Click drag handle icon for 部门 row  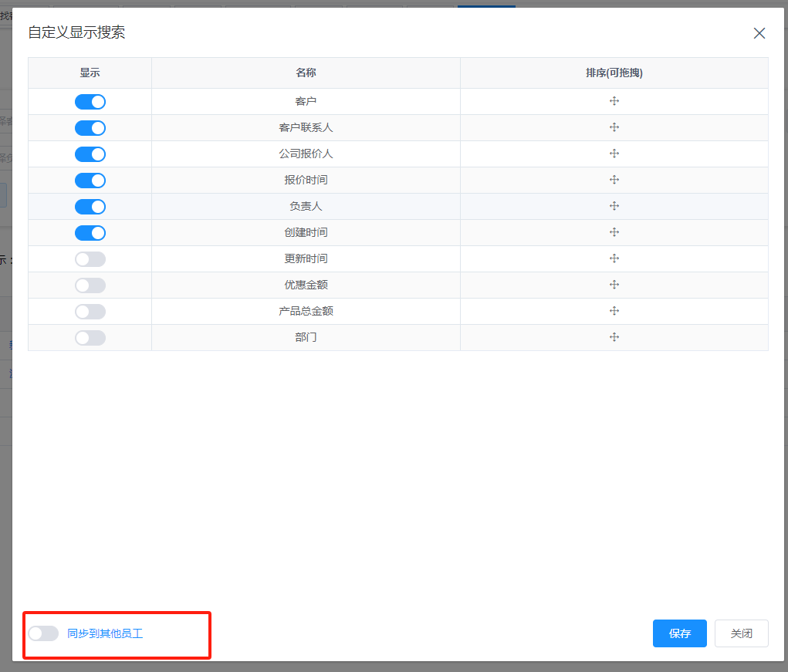coord(614,337)
